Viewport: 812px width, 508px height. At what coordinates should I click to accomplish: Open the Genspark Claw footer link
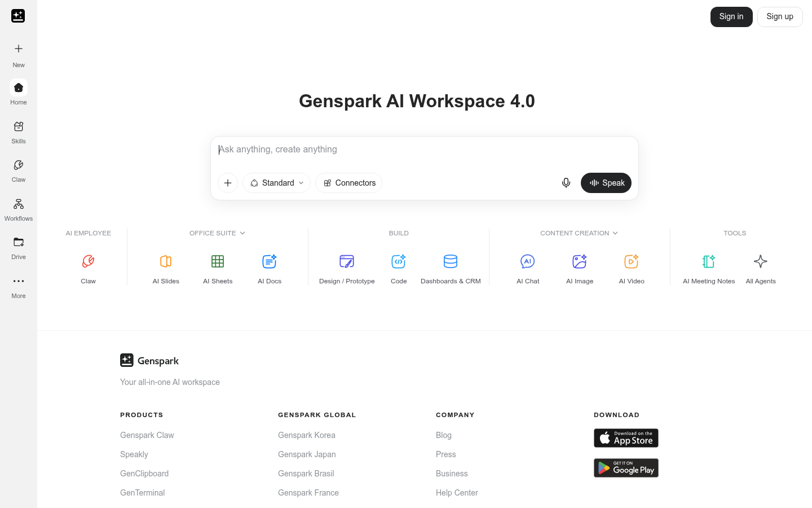click(147, 435)
